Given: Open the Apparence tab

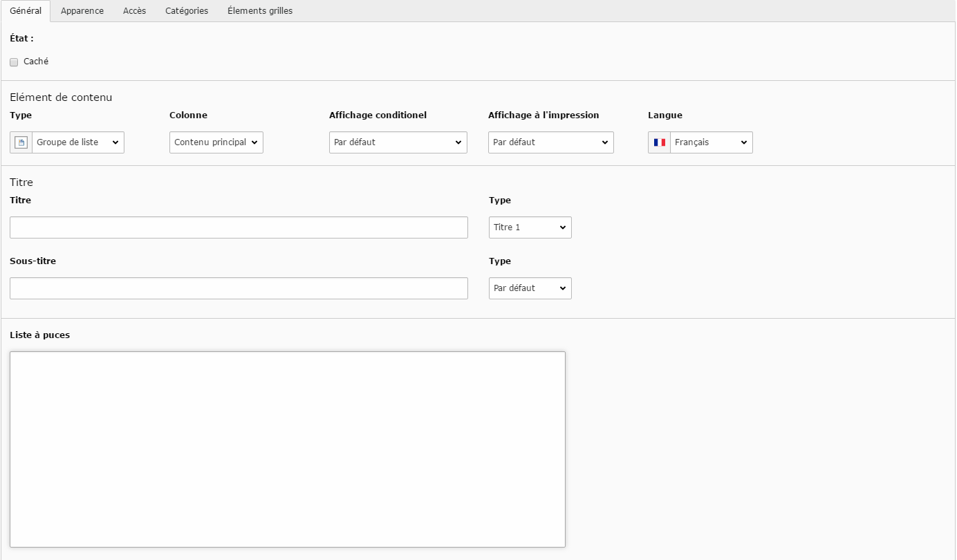Looking at the screenshot, I should [x=82, y=11].
